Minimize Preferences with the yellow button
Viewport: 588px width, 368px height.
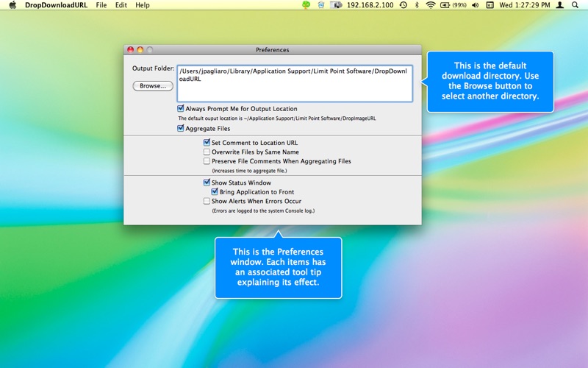tap(140, 49)
